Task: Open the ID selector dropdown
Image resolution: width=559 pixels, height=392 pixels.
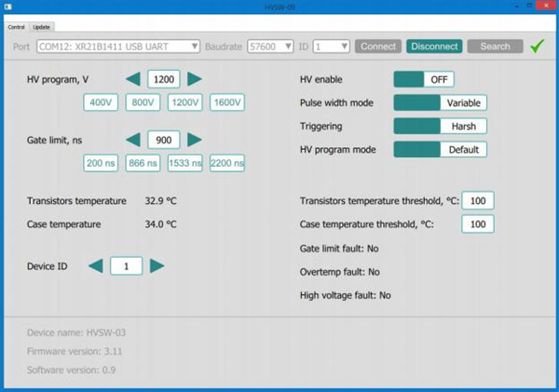Action: 332,46
